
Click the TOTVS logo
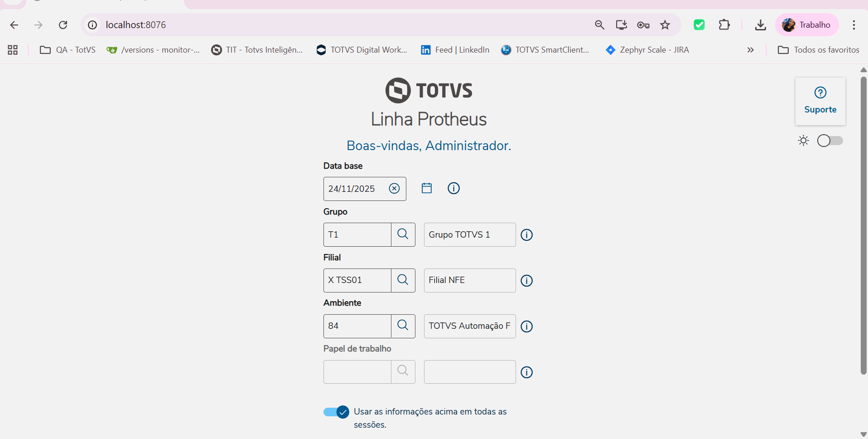click(429, 90)
